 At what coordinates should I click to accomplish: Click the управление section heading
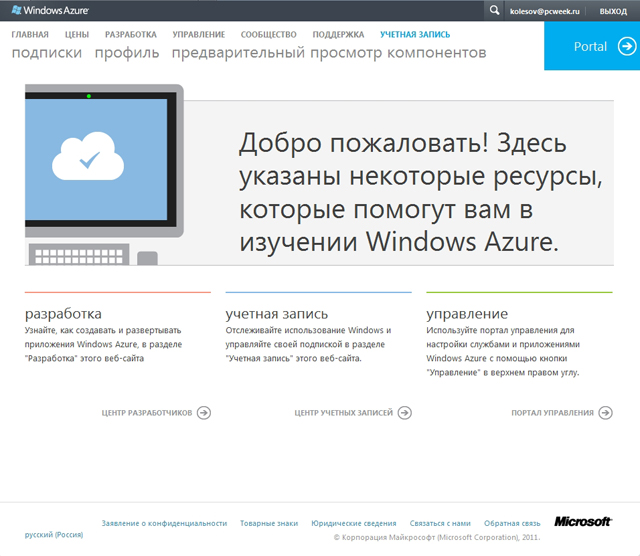pyautogui.click(x=467, y=314)
